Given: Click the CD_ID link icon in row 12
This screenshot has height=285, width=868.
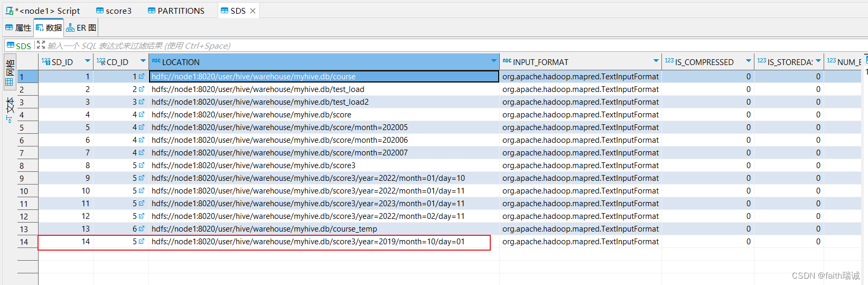Looking at the screenshot, I should pyautogui.click(x=141, y=216).
